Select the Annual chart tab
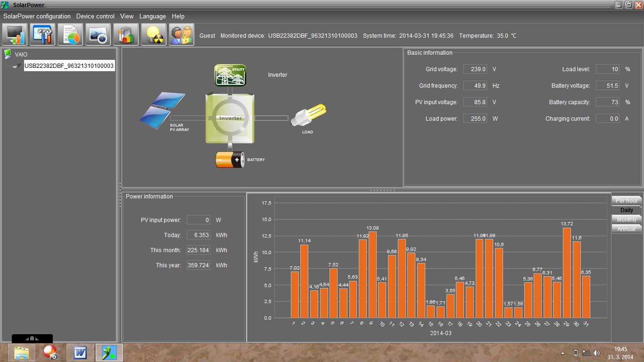Image resolution: width=644 pixels, height=362 pixels. pos(626,229)
